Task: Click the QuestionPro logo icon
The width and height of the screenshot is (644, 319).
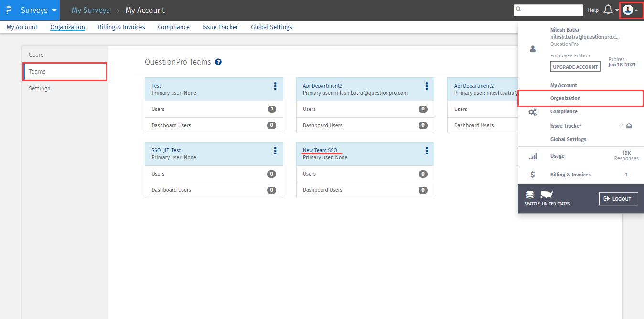Action: coord(9,10)
